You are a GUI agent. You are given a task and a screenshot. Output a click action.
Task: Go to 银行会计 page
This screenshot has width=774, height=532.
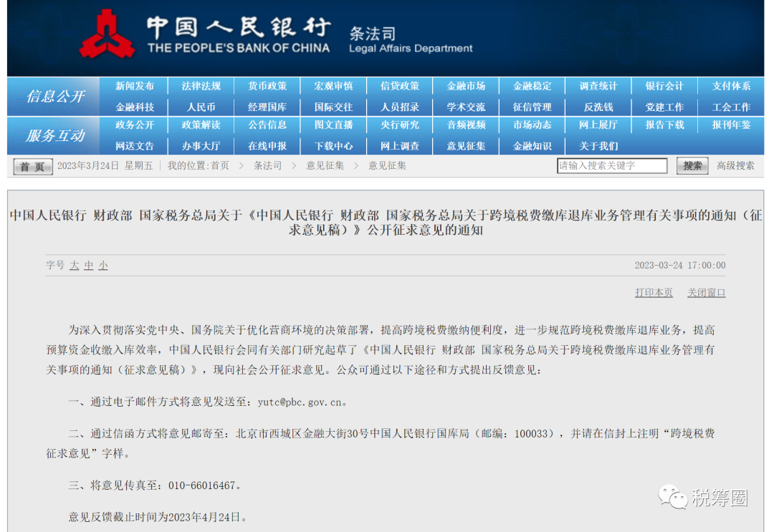click(x=664, y=87)
